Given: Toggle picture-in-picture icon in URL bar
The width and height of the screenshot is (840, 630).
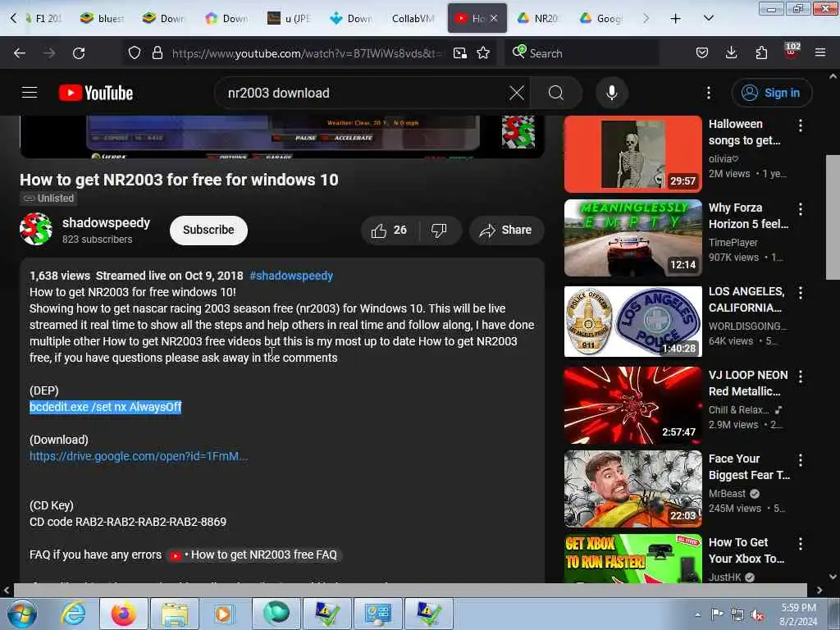Looking at the screenshot, I should pos(459,53).
